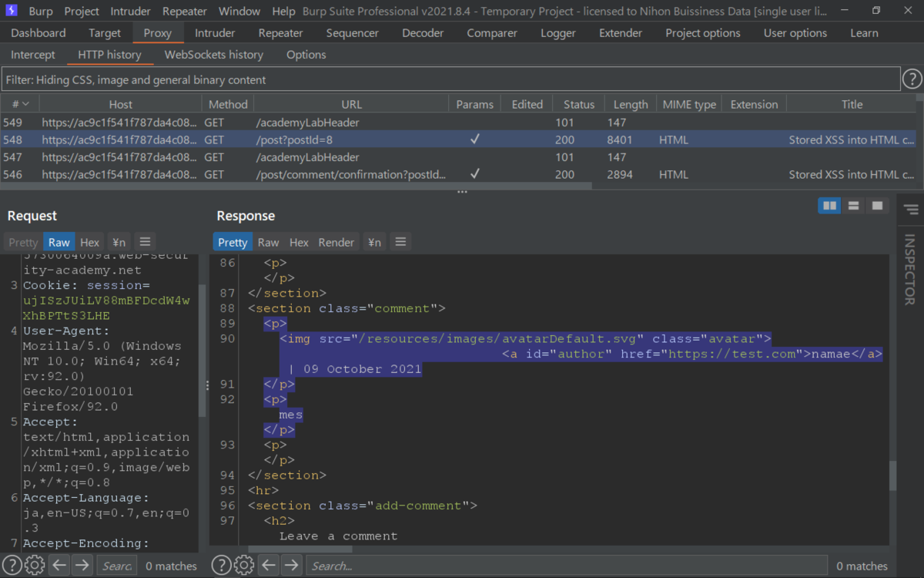The image size is (924, 578).
Task: Sort by the Host column header
Action: click(120, 104)
